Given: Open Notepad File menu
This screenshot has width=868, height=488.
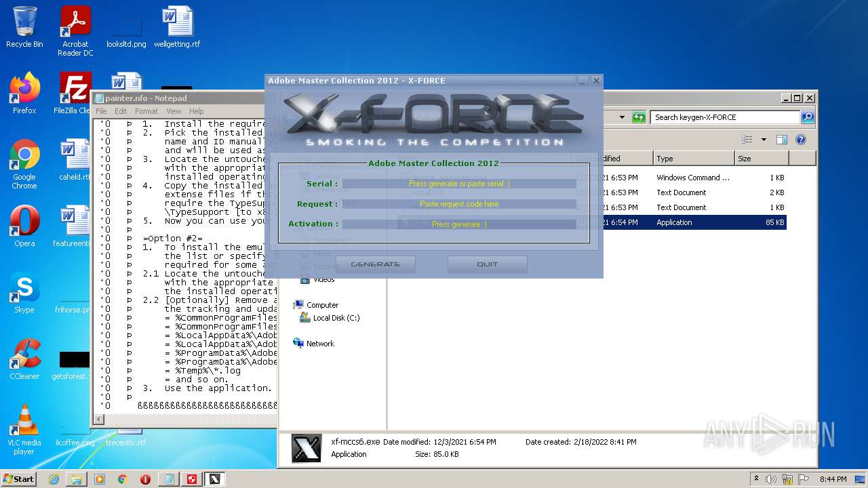Looking at the screenshot, I should pos(101,111).
